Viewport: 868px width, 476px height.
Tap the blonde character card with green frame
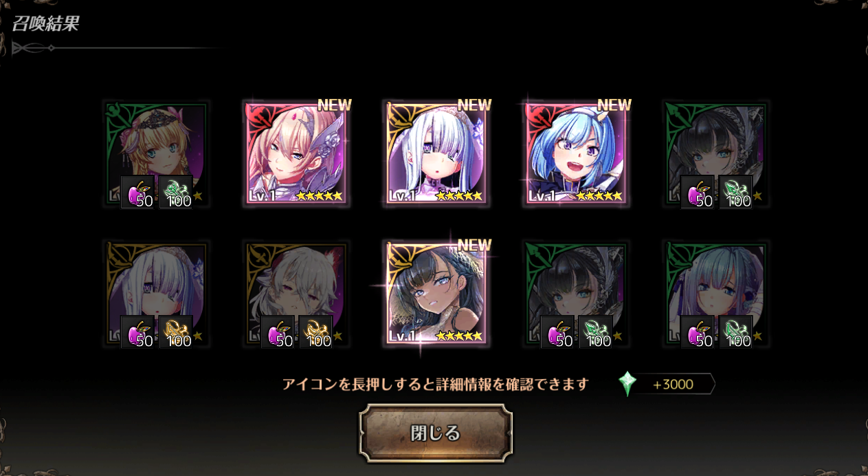pyautogui.click(x=156, y=154)
